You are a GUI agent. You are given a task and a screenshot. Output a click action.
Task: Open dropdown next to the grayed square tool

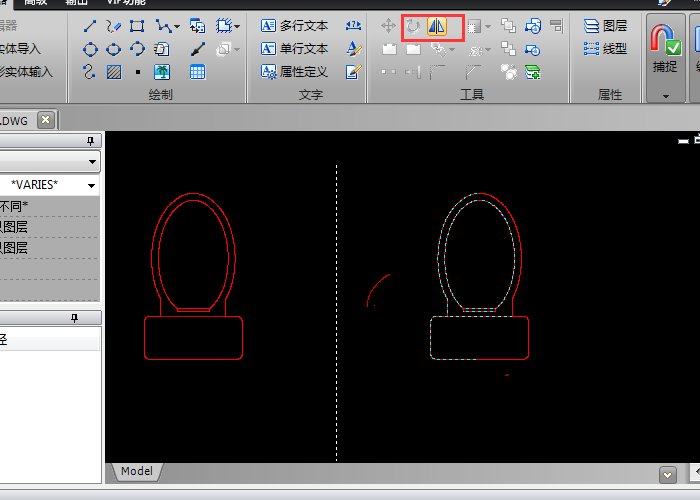488,27
